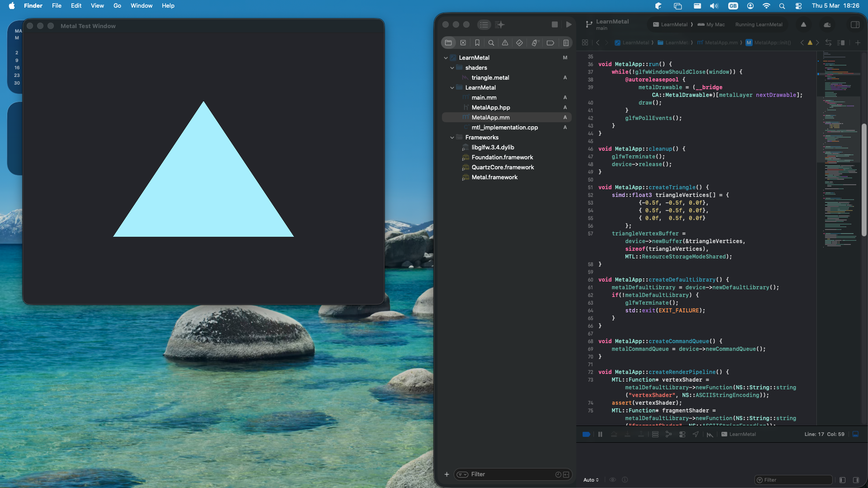Toggle the inspector panel on right

click(855, 24)
